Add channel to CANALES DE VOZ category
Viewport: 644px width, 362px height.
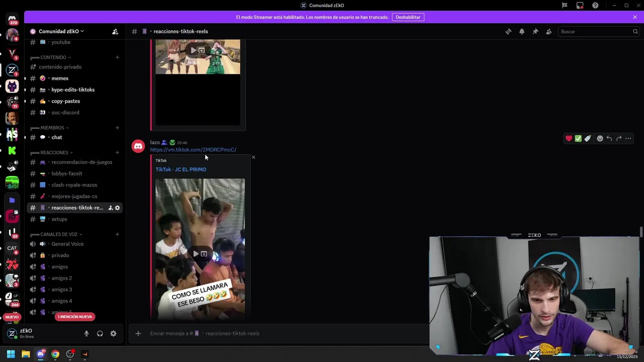coord(117,234)
